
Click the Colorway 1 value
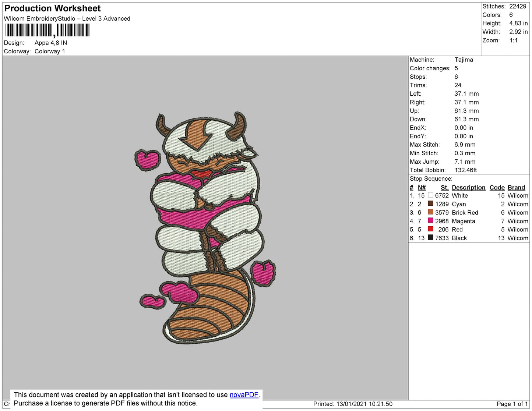tap(50, 52)
